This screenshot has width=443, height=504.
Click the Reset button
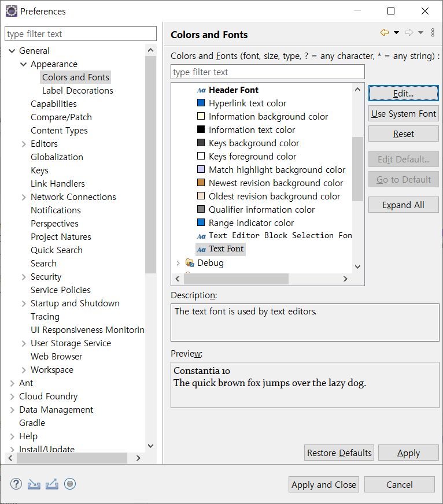click(404, 134)
